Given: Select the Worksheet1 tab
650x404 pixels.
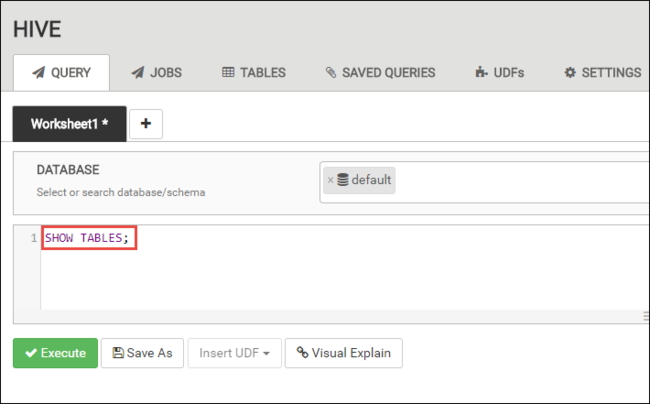Looking at the screenshot, I should point(69,123).
